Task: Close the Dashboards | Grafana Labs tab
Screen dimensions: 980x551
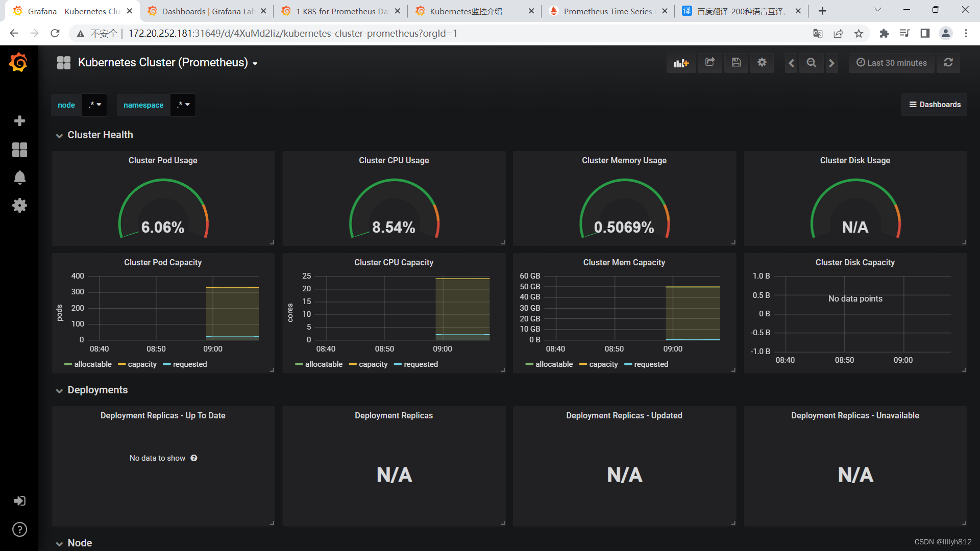Action: pos(263,11)
